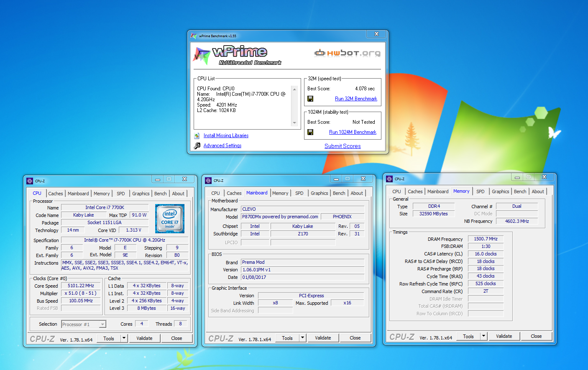Click the Advanced Settings wrench icon

[x=197, y=145]
